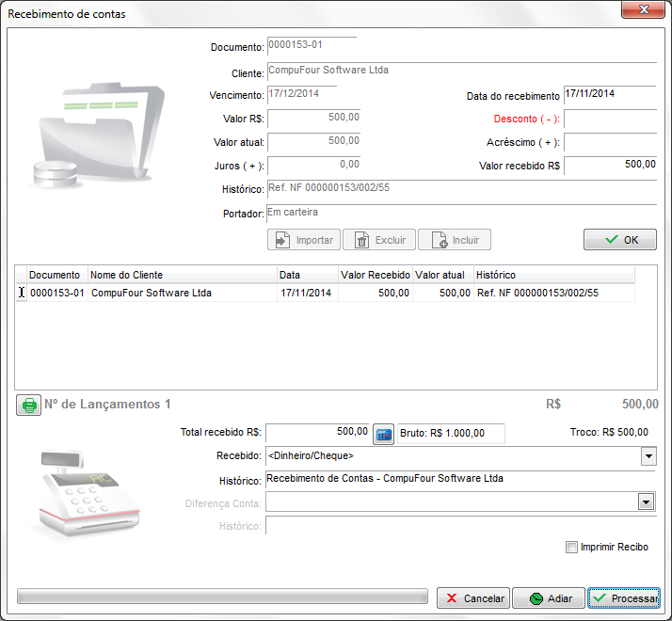The image size is (672, 621).
Task: Expand the Recebido dropdown list
Action: coord(648,456)
